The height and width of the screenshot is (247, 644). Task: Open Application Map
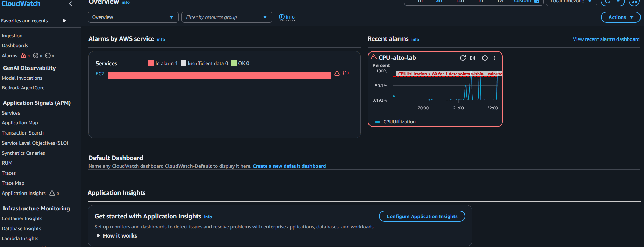(x=20, y=123)
